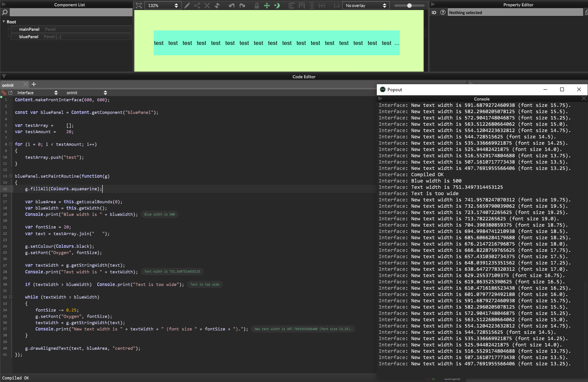Click the distribute horizontally icon
The width and height of the screenshot is (588, 382).
(322, 6)
